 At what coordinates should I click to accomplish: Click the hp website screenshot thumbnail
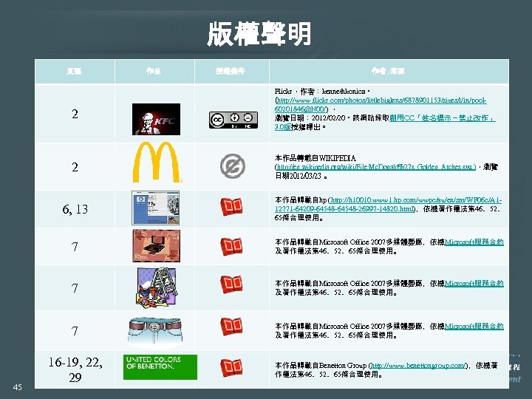(155, 208)
